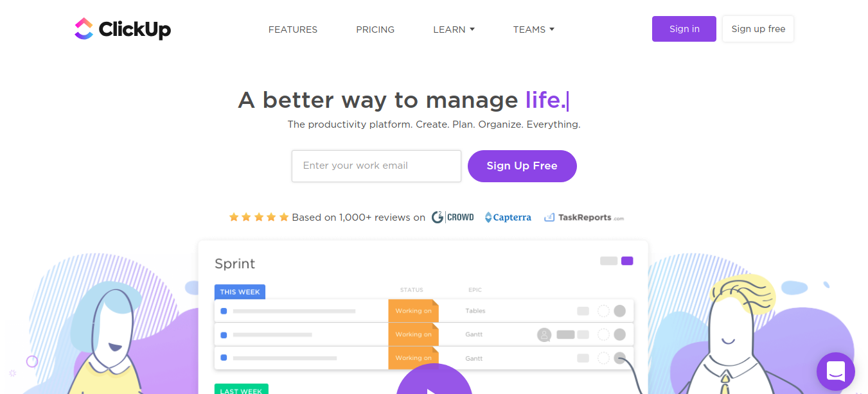The height and width of the screenshot is (394, 868).
Task: Click the Capterra logo
Action: pos(508,218)
